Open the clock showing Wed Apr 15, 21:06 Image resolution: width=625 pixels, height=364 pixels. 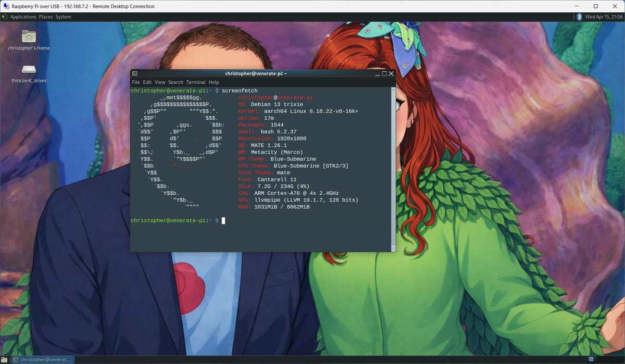603,17
